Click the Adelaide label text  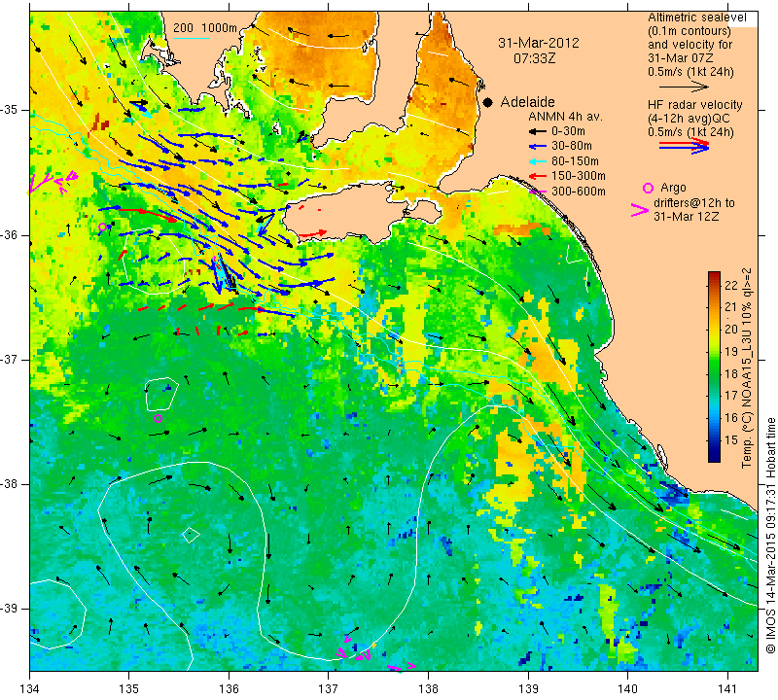click(527, 102)
